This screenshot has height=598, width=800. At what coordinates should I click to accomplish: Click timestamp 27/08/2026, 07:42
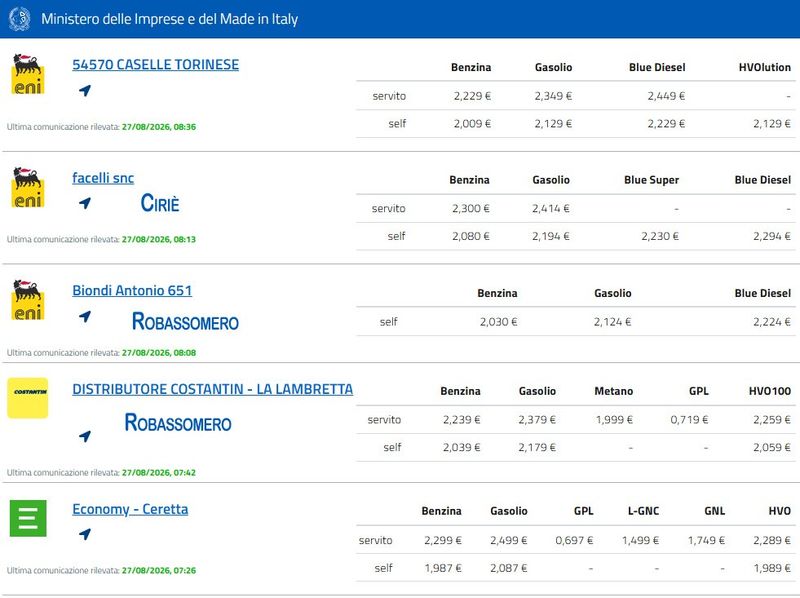click(159, 472)
